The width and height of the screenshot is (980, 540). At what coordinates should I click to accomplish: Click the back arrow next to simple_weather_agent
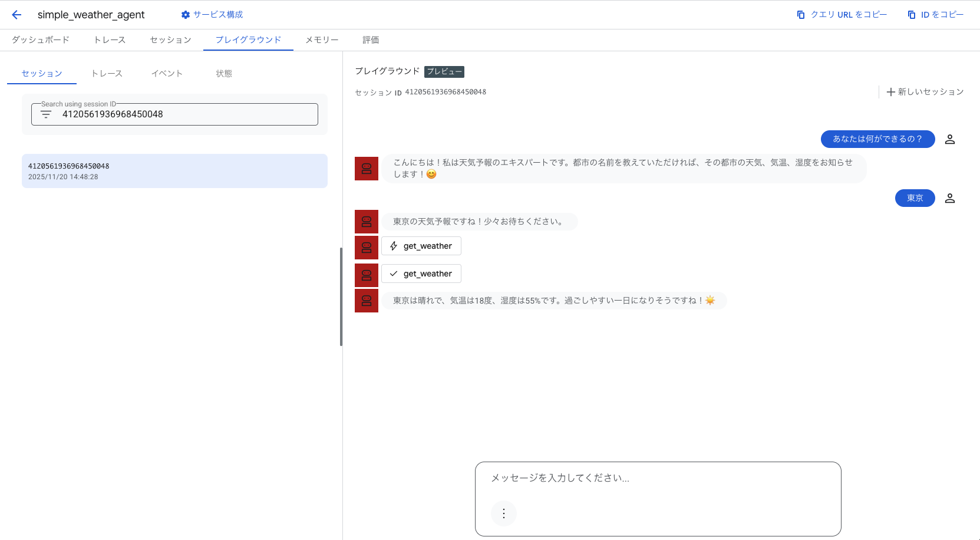[x=17, y=15]
